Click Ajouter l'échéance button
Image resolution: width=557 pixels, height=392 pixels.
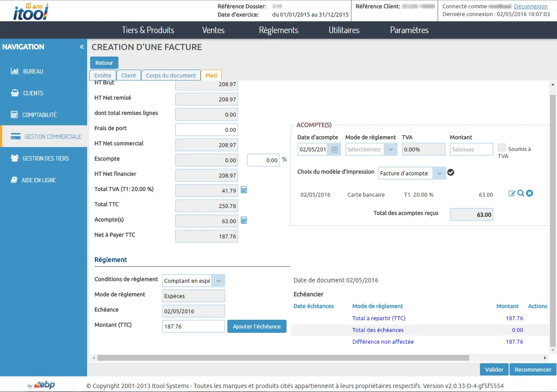click(257, 326)
